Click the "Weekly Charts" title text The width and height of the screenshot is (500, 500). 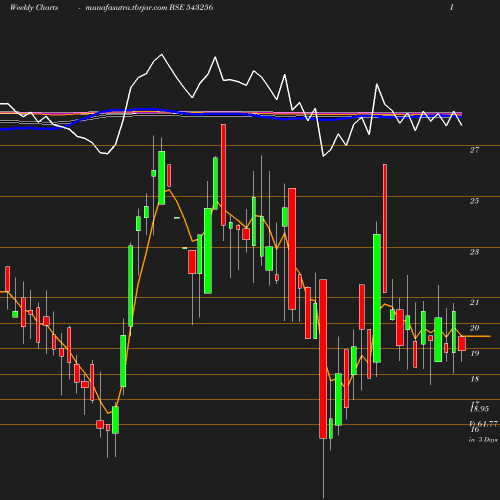tap(34, 7)
